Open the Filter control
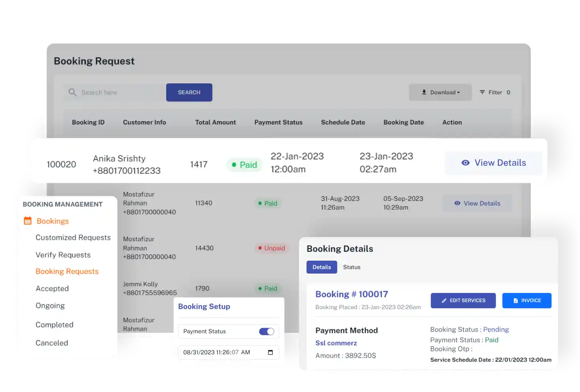Viewport: 580px width, 392px height. pos(495,92)
